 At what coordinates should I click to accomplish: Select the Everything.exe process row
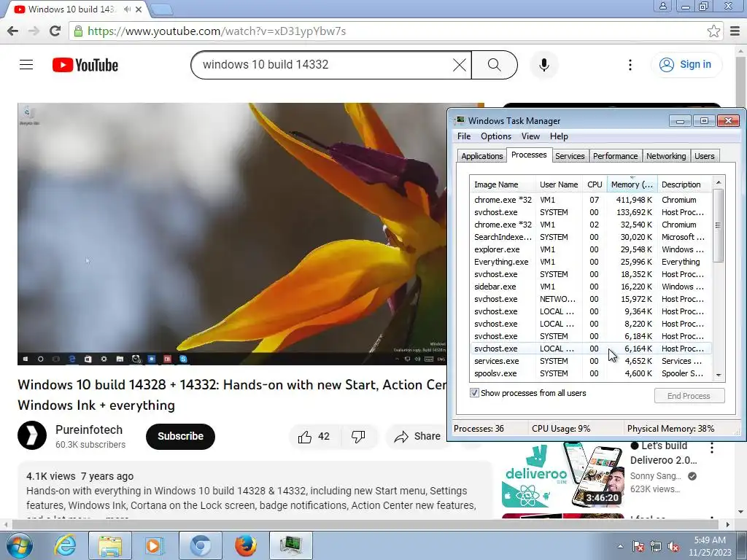pos(591,262)
